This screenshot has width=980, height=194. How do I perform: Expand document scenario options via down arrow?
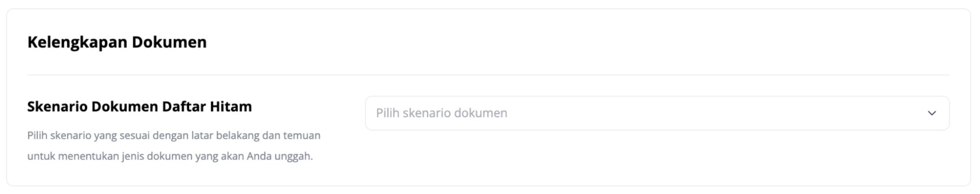932,113
